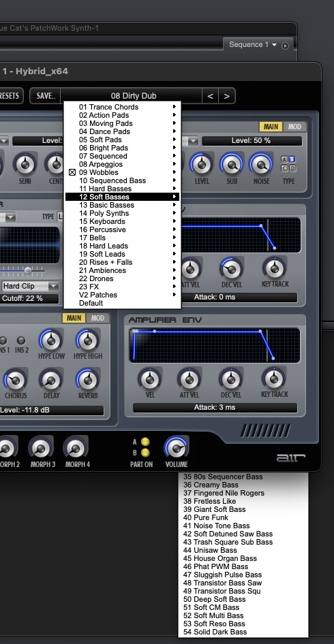Viewport: 334px width, 644px height.
Task: Click the amplifier envelope VEL knob
Action: 150,379
